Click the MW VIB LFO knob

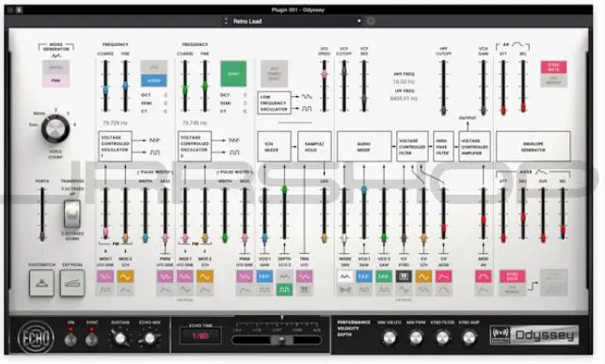390,338
